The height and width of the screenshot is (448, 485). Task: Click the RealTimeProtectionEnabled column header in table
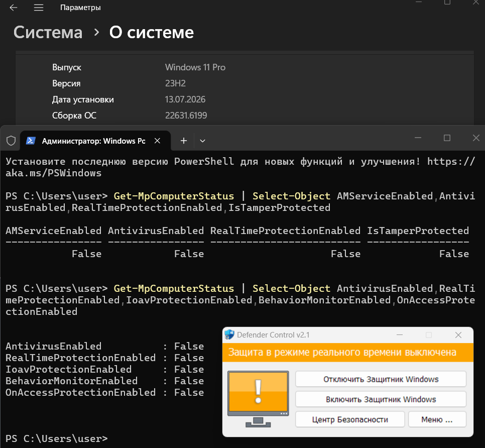click(285, 231)
